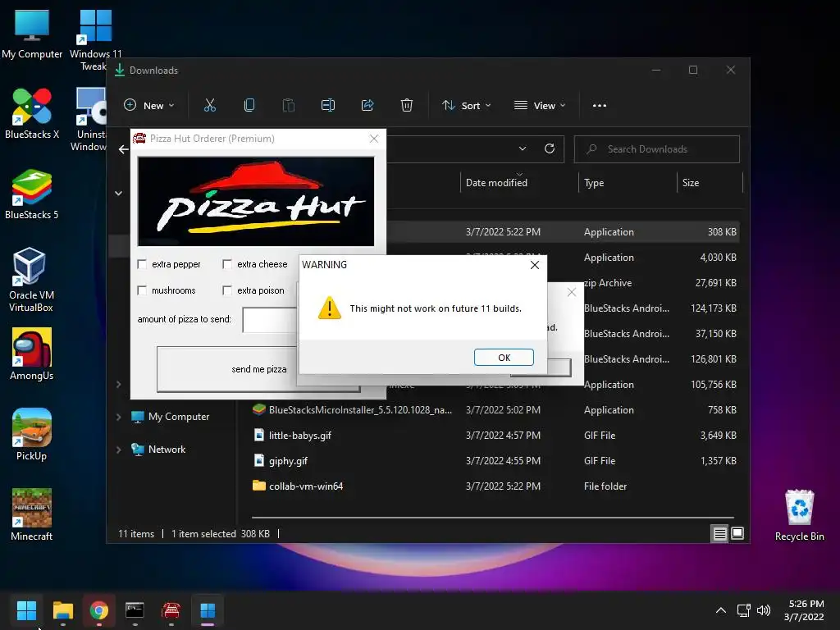Launch PickUp desktop shortcut
Screen dimensions: 840x630
pyautogui.click(x=32, y=435)
